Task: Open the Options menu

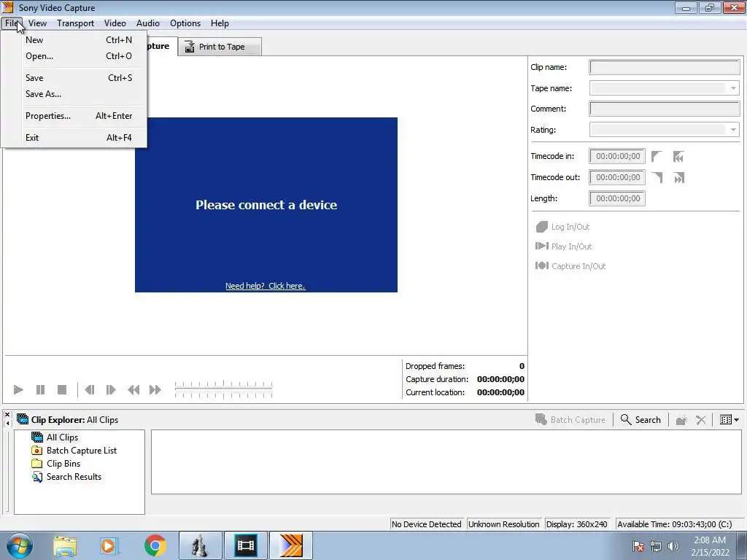Action: coord(185,23)
